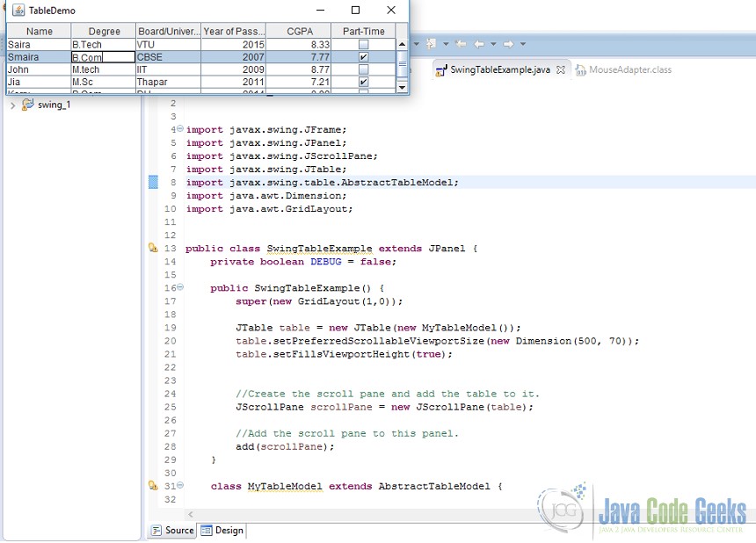Navigate forward in Eclipse editor history
This screenshot has width=756, height=543.
point(509,44)
